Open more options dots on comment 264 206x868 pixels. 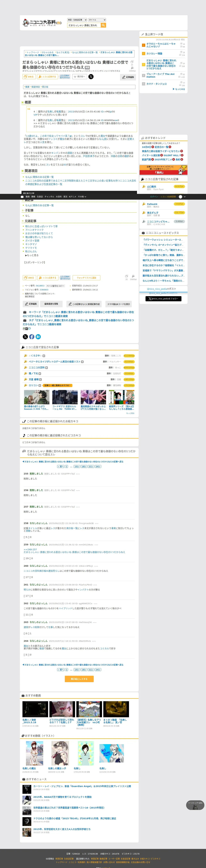click(x=94, y=641)
